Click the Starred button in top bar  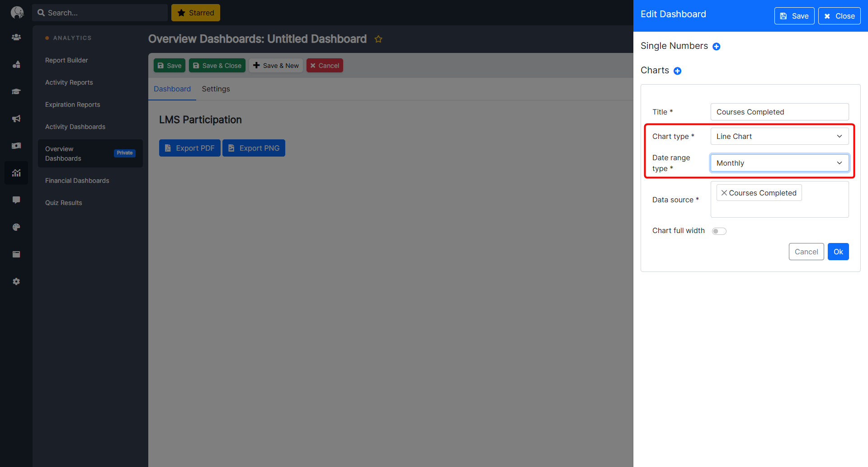click(x=196, y=13)
